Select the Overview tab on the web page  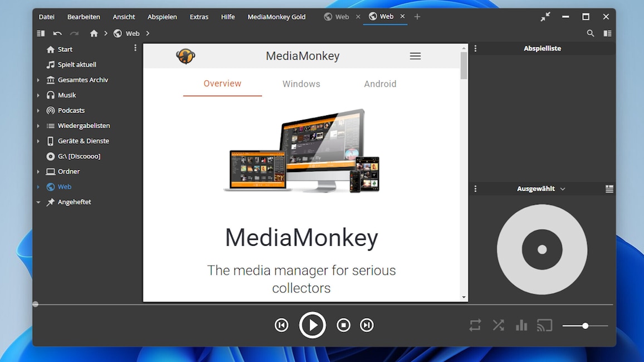223,84
